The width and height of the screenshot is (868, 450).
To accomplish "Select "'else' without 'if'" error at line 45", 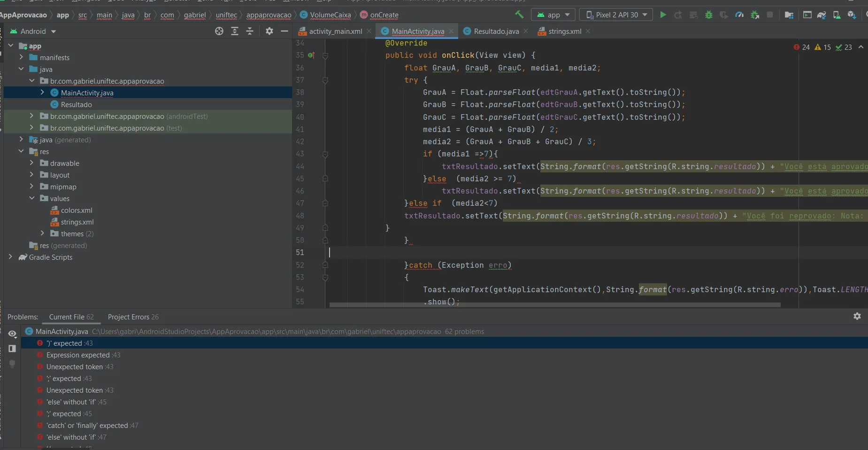I will click(71, 402).
